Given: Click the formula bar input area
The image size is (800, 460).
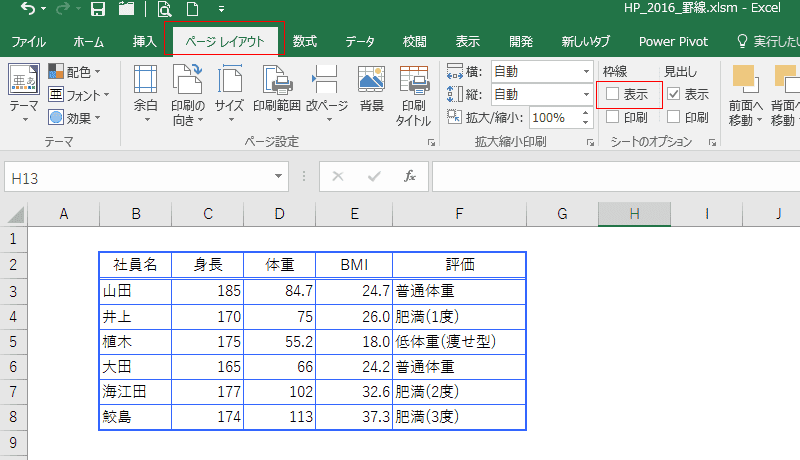Looking at the screenshot, I should [616, 177].
